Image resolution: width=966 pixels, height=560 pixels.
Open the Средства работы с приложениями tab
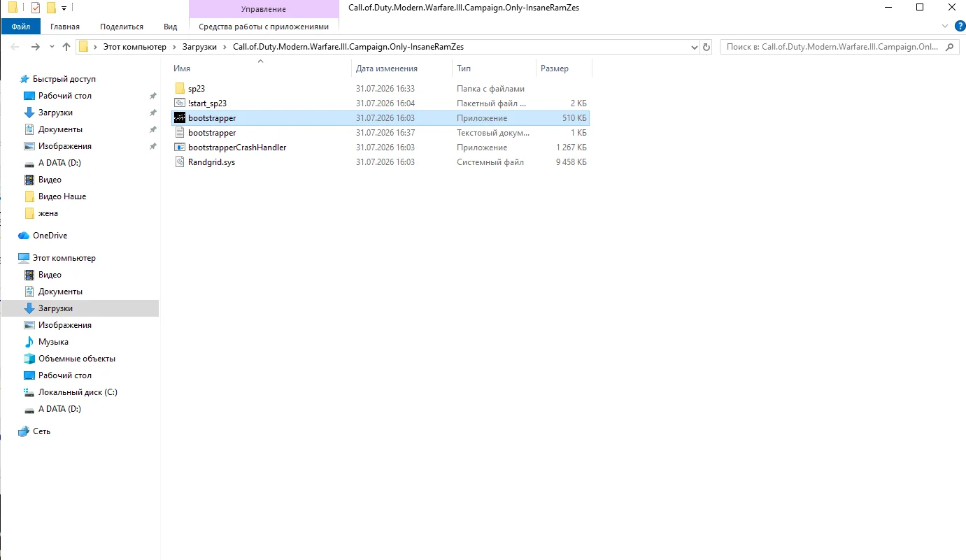coord(264,27)
